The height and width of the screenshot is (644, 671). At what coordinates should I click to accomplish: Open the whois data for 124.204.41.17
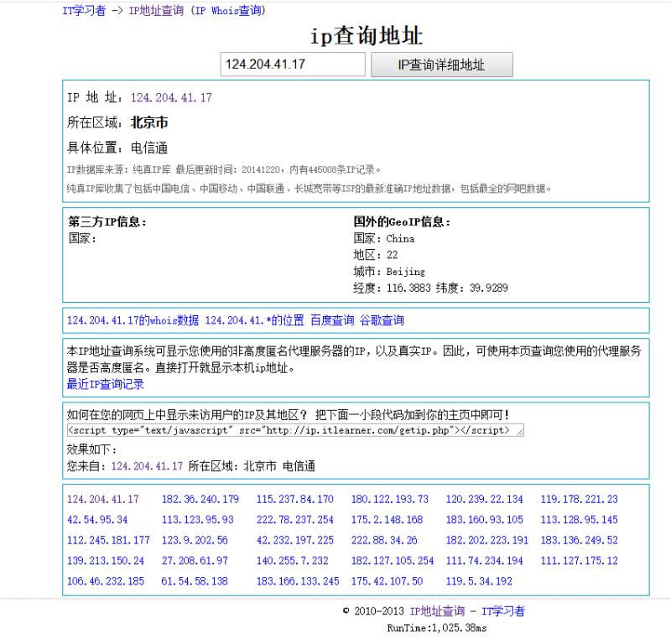pos(127,319)
